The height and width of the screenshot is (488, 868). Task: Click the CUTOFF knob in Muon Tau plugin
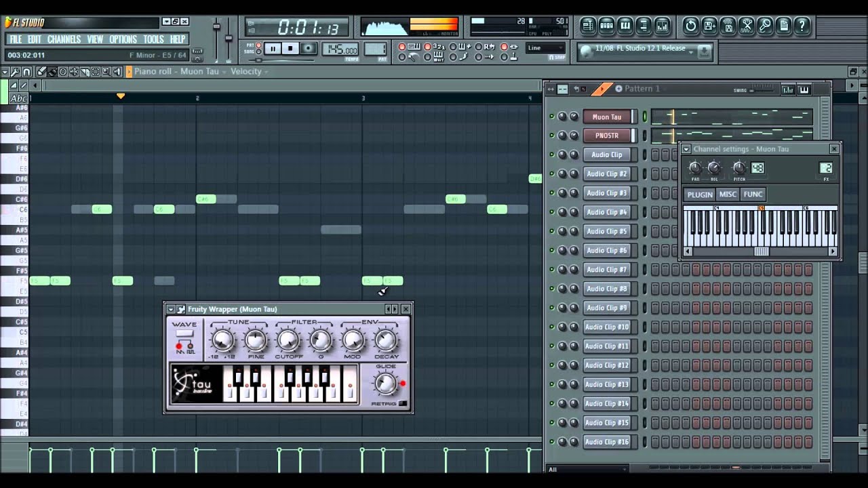click(x=288, y=340)
